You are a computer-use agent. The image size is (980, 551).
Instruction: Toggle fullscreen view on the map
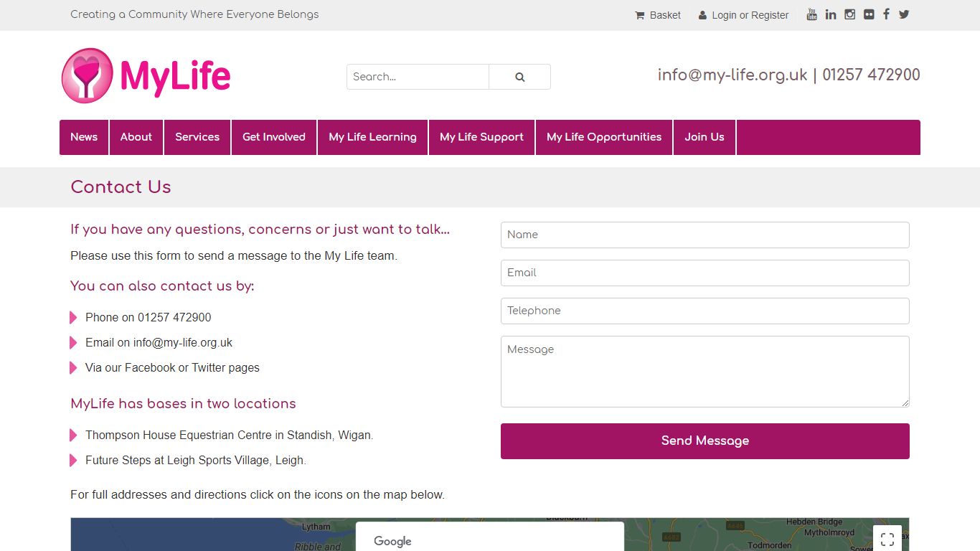(x=887, y=539)
